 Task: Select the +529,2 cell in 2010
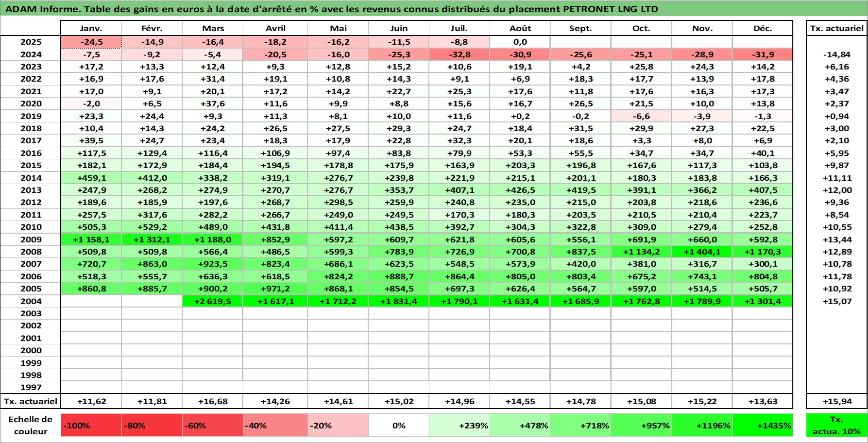(152, 227)
